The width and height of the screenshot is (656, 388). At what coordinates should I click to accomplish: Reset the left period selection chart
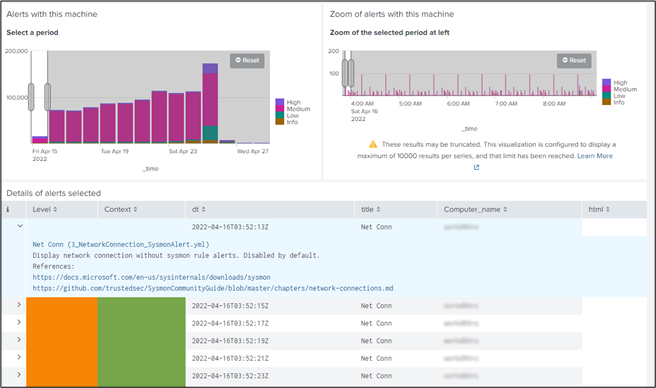(x=247, y=60)
